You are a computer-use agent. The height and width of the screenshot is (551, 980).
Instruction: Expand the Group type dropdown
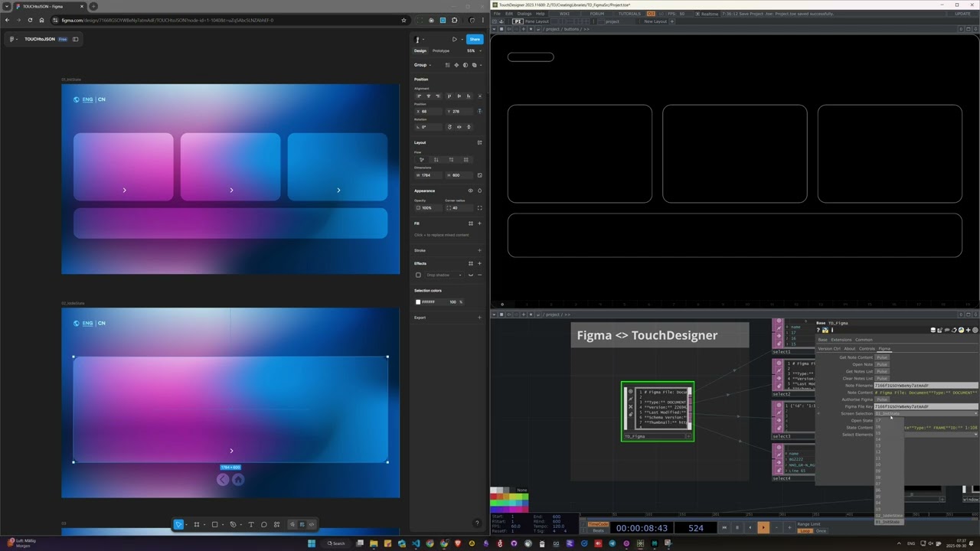422,65
